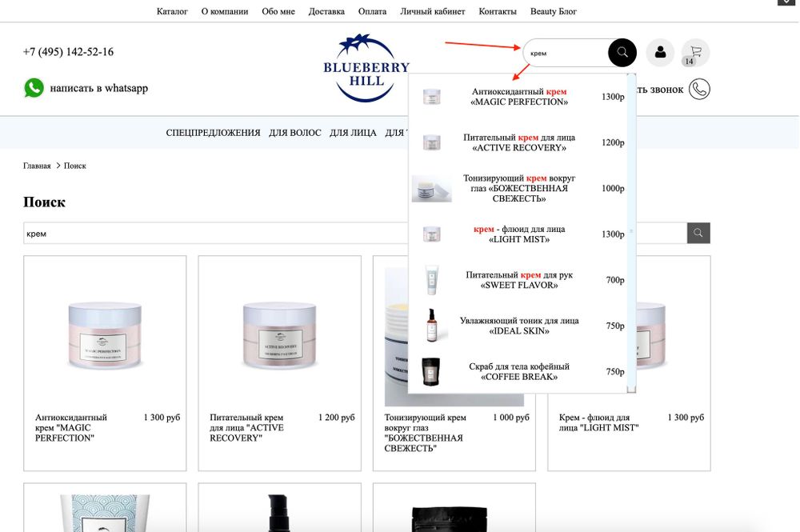Click the header search field containing крем

(x=566, y=53)
